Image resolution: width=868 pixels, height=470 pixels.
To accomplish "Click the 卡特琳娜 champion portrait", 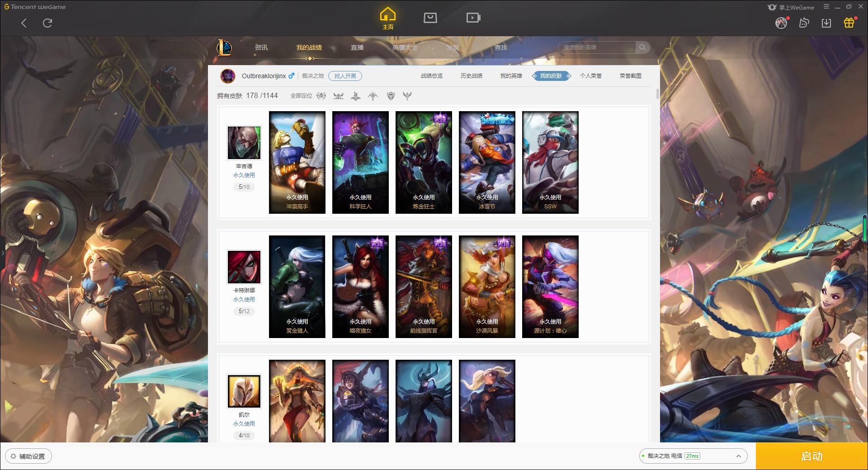I will pos(244,267).
